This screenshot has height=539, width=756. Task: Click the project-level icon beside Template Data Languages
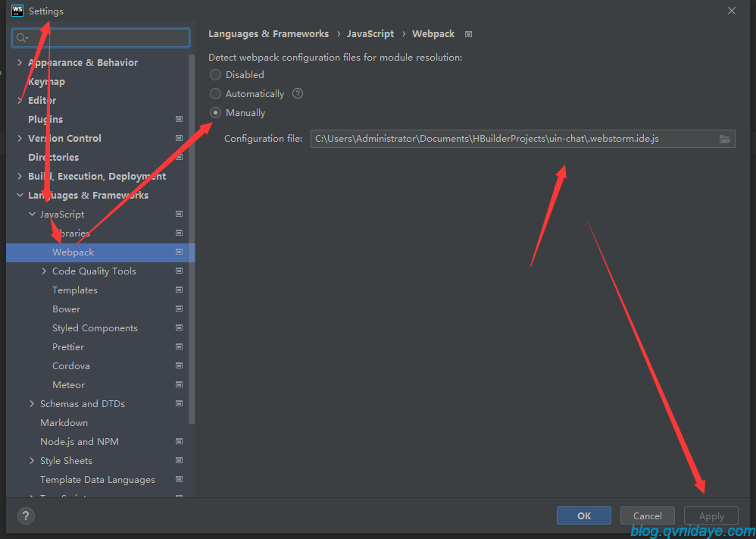[179, 479]
